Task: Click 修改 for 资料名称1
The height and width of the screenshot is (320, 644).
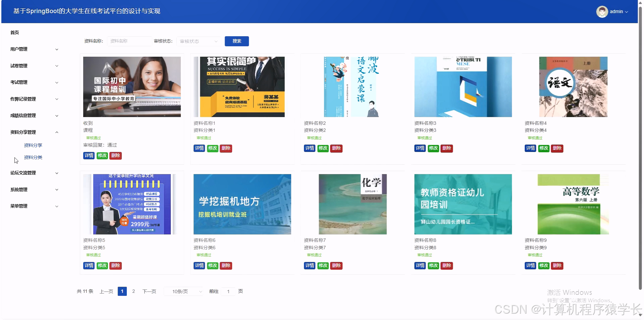Action: click(213, 148)
